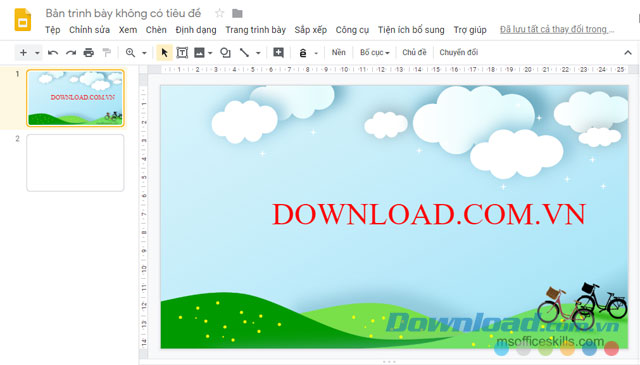Click the horizontal ruler above the slide
This screenshot has width=640, height=365.
394,69
